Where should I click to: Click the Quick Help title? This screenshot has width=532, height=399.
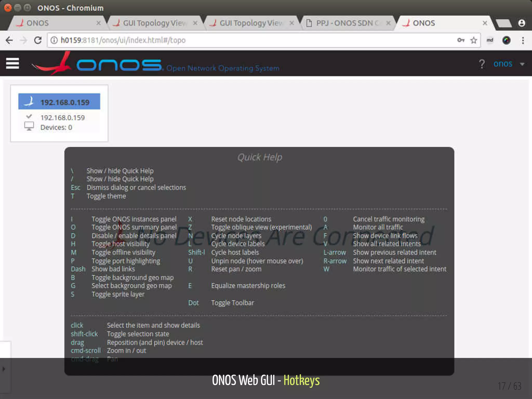[x=260, y=157]
